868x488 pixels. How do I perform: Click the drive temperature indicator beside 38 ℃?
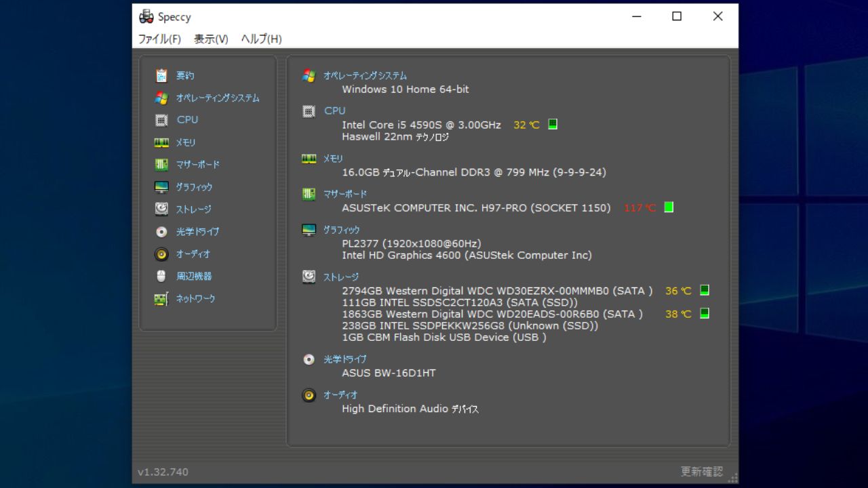tap(704, 313)
